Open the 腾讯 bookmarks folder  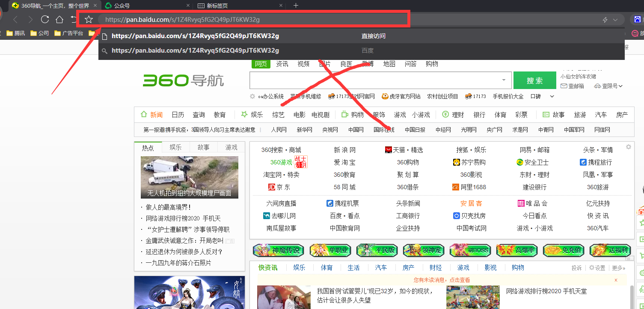click(15, 33)
